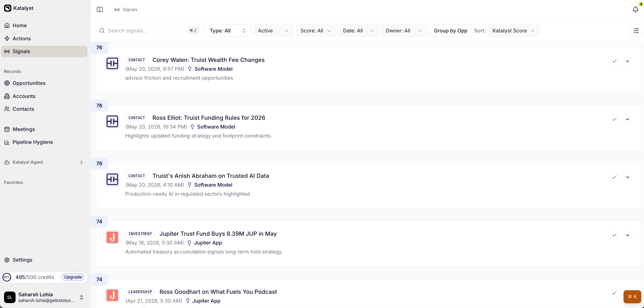
Task: Focus the Search signals input
Action: [148, 30]
